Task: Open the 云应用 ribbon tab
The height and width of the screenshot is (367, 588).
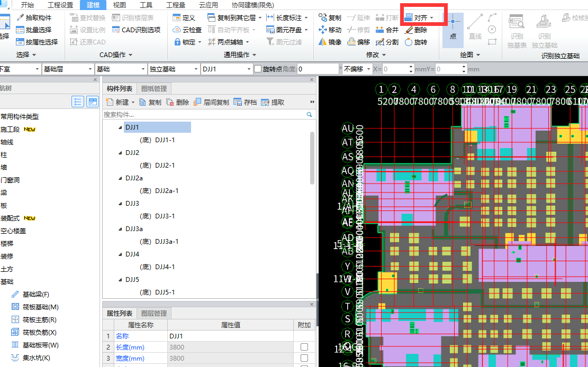Action: point(209,5)
